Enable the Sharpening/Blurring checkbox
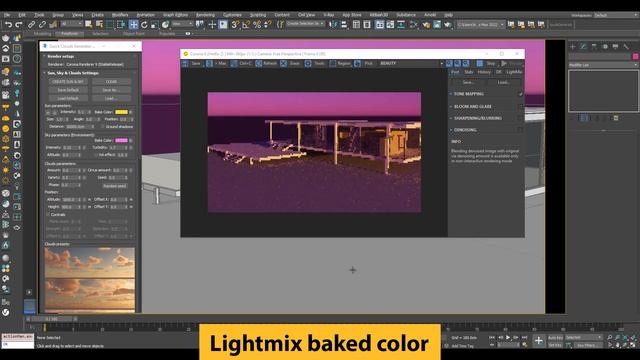 pos(520,118)
